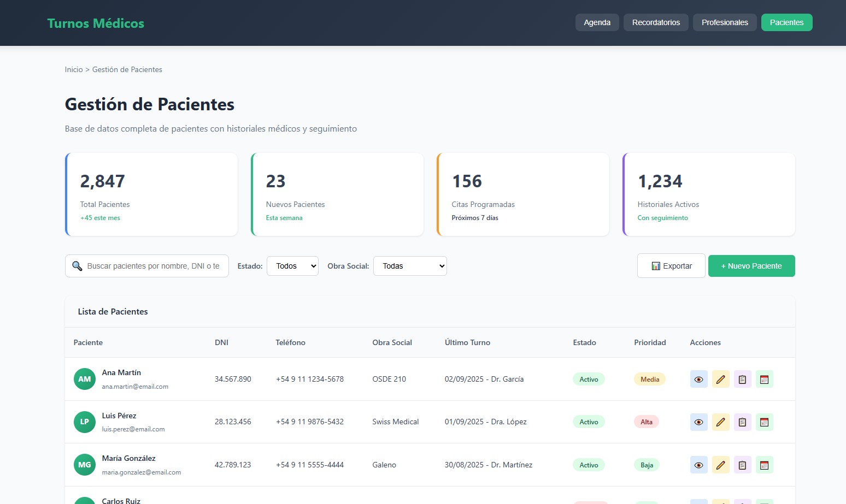Click the Exportar button

[x=671, y=266]
